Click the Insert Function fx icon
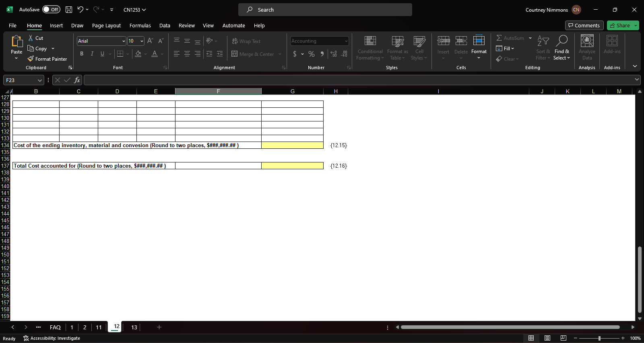The width and height of the screenshot is (644, 343). pos(77,80)
